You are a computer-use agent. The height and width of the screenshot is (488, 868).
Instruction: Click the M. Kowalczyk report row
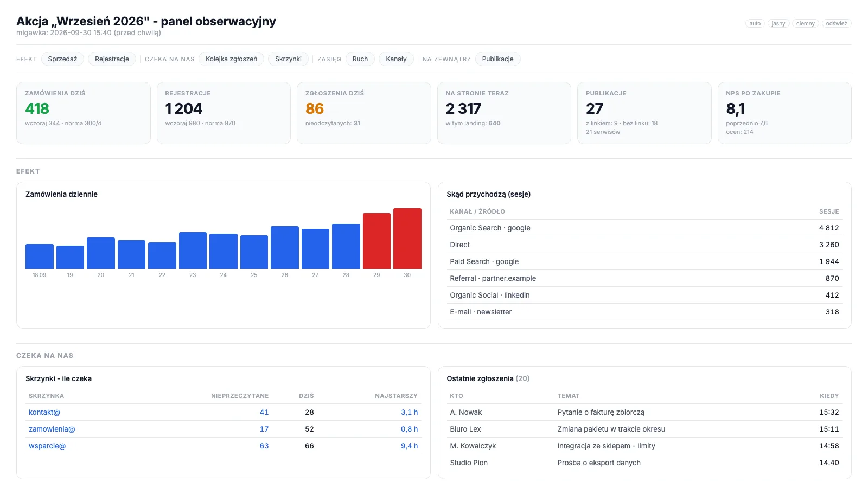(x=644, y=446)
